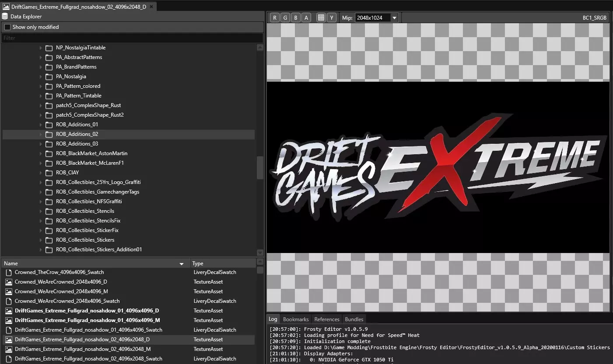Click the ROB_Collectibles_StencilsFix folder icon

[49, 221]
